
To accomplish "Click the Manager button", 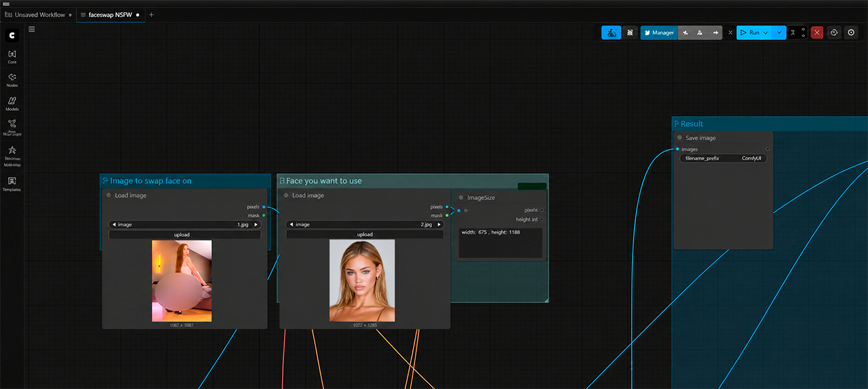I will click(x=659, y=33).
